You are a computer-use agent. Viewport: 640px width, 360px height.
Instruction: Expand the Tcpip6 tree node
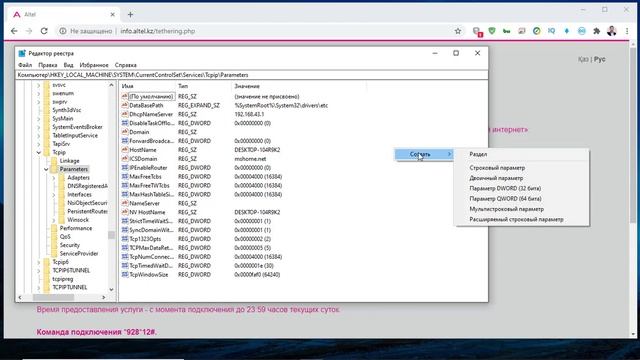39,262
